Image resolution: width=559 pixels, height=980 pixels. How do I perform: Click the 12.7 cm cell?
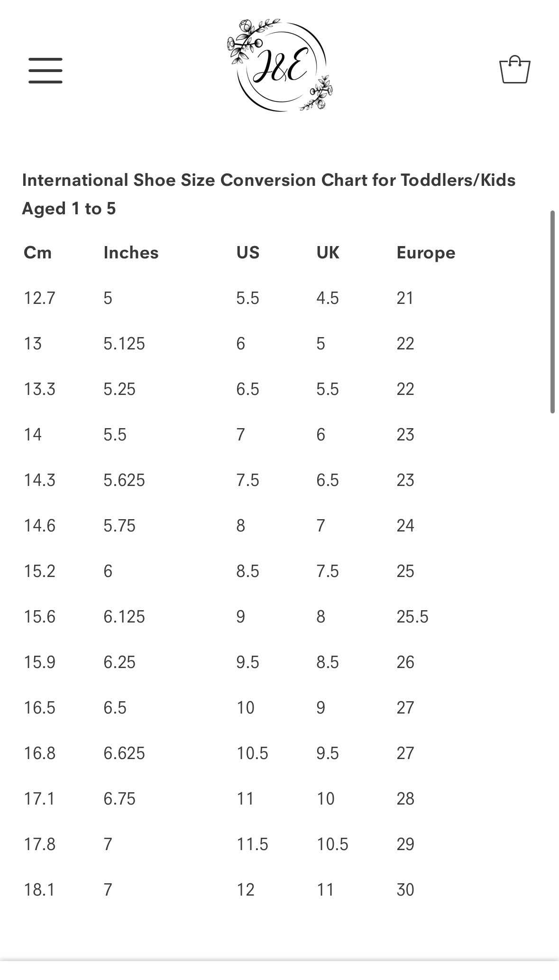coord(39,298)
